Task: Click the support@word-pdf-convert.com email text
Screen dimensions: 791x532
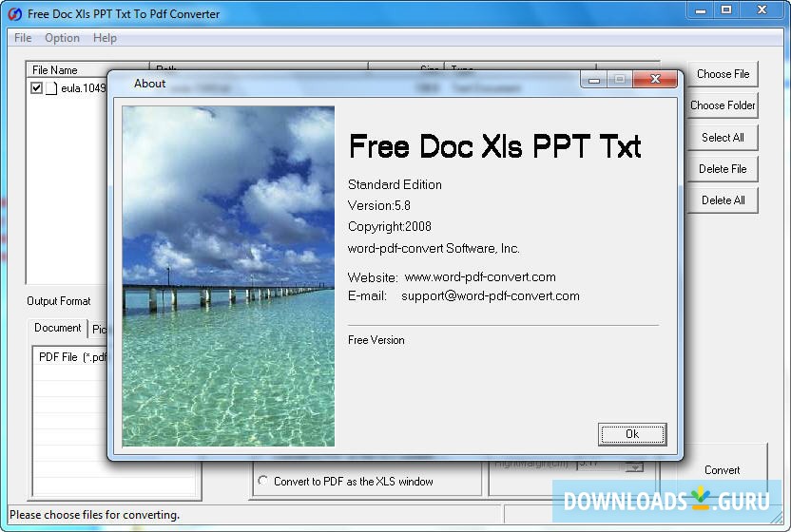Action: point(490,296)
